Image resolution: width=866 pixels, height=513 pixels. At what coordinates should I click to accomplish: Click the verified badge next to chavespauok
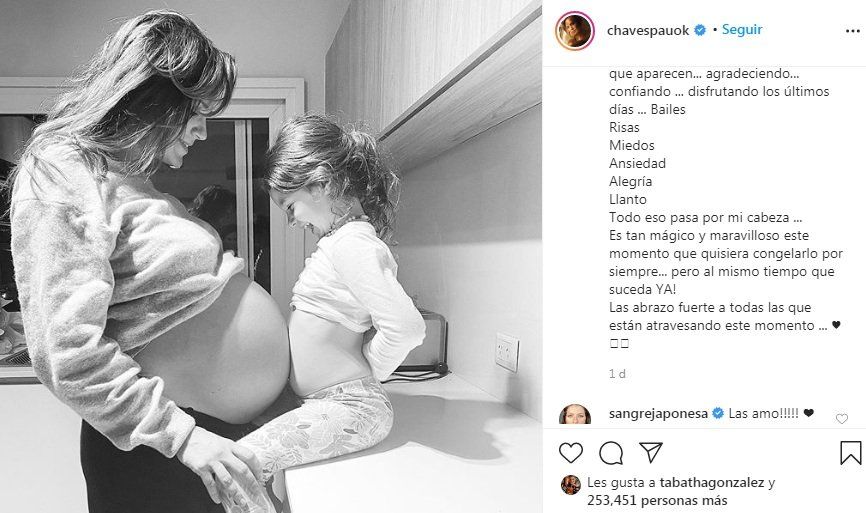tap(700, 30)
